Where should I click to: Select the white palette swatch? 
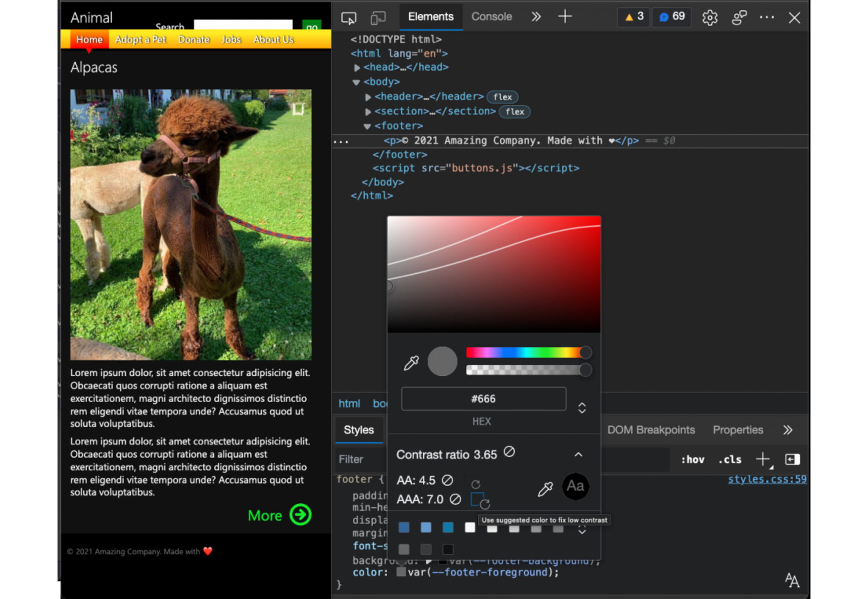pyautogui.click(x=470, y=527)
